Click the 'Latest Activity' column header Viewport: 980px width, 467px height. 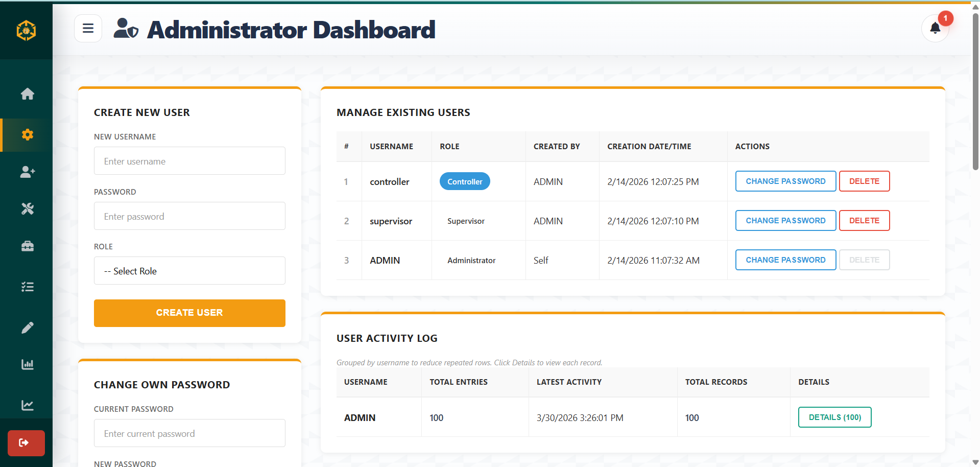[569, 382]
